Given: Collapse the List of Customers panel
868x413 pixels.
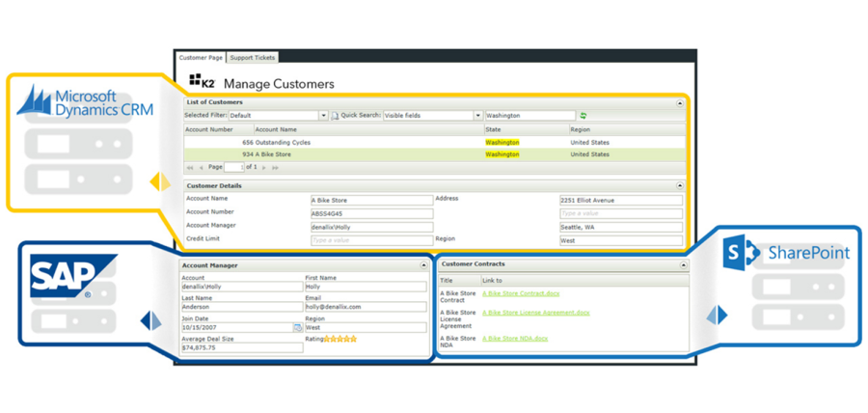Looking at the screenshot, I should click(x=680, y=103).
